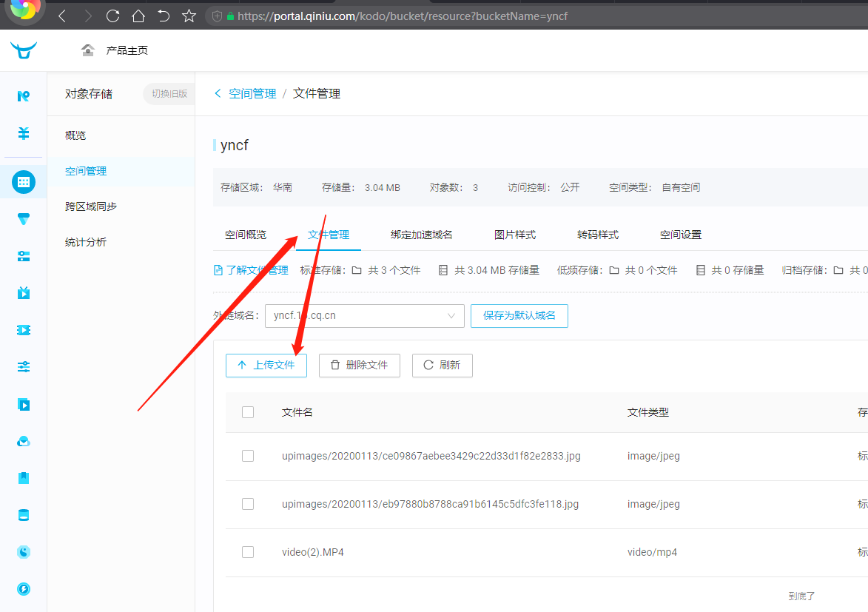Open the 了解文件管理 help link

(251, 270)
